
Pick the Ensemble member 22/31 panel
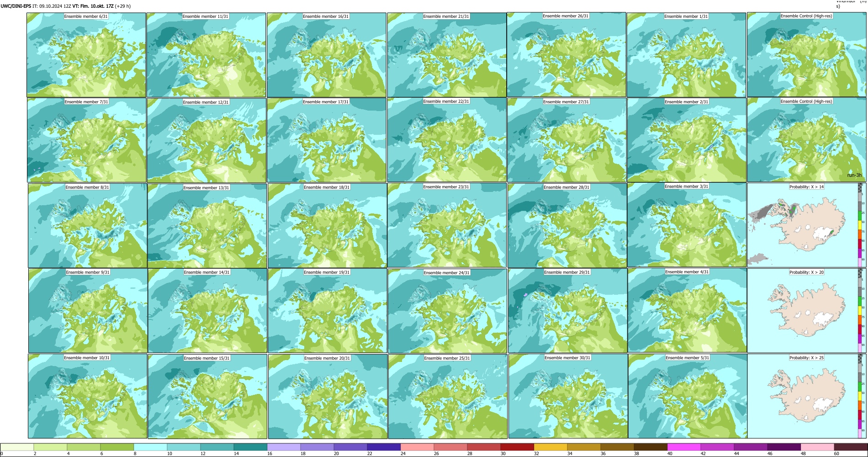[x=447, y=140]
